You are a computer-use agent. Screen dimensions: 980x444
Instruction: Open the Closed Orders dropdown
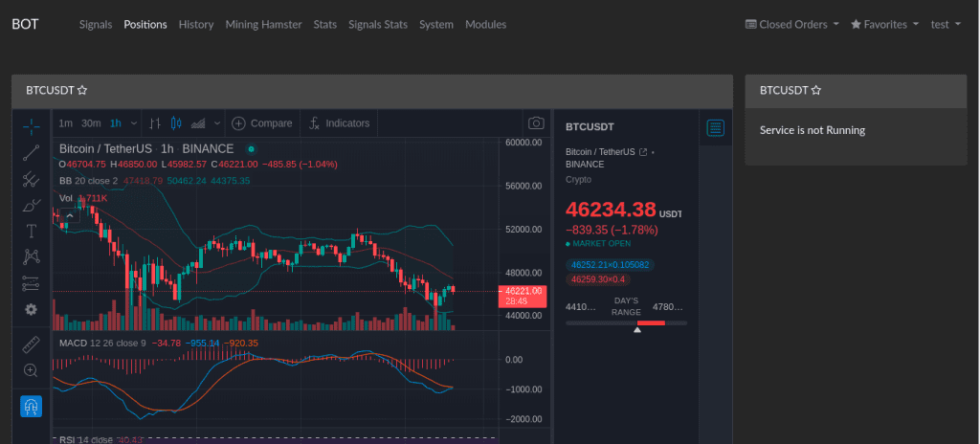pos(791,24)
